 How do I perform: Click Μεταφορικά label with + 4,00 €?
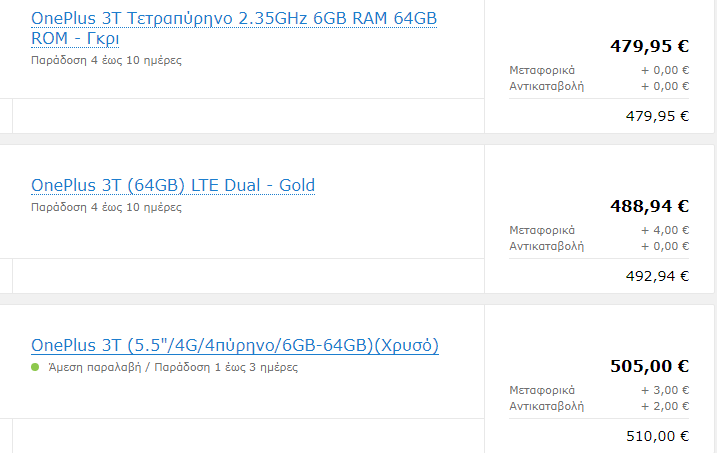click(x=542, y=230)
